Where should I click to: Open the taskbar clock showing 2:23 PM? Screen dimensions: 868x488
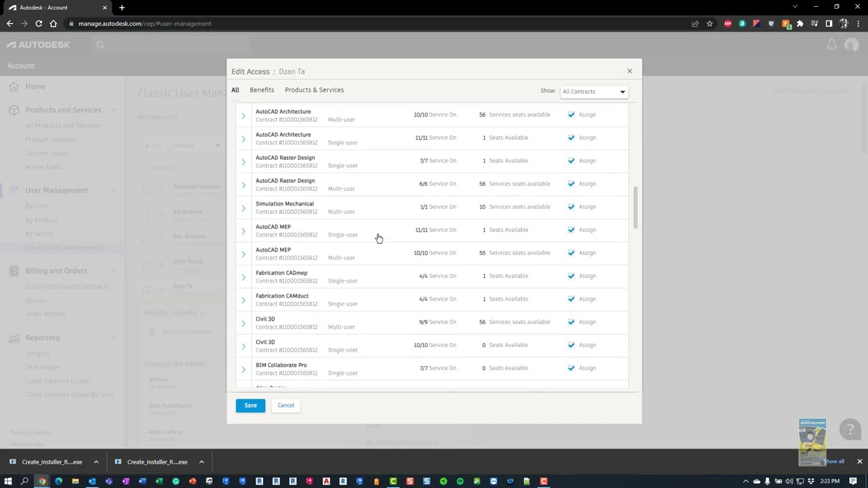(829, 481)
